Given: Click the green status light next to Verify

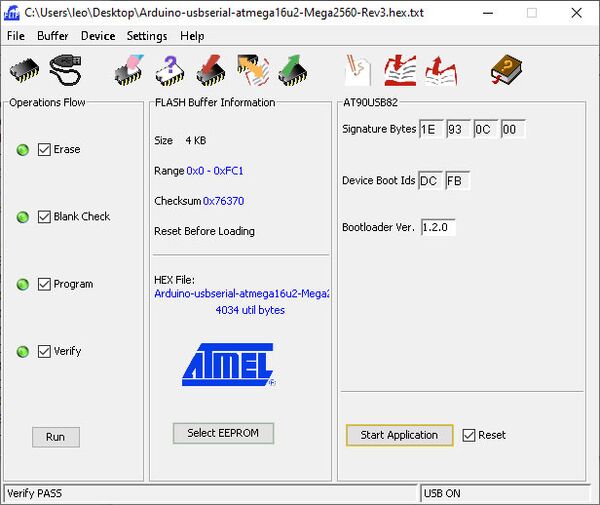Looking at the screenshot, I should tap(23, 352).
